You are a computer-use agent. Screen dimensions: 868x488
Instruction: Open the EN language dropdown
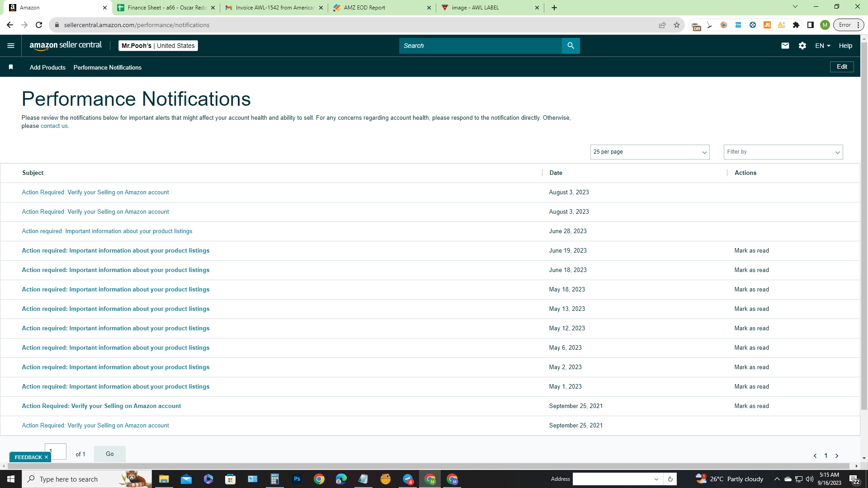coord(823,46)
